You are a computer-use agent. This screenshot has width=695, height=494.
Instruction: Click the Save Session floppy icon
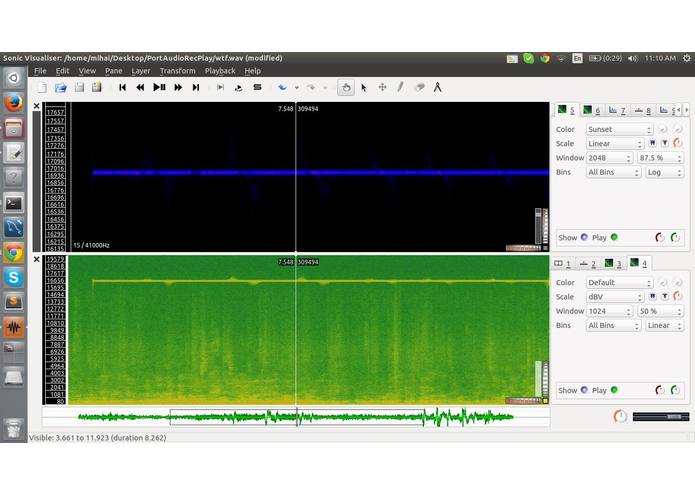[x=79, y=87]
